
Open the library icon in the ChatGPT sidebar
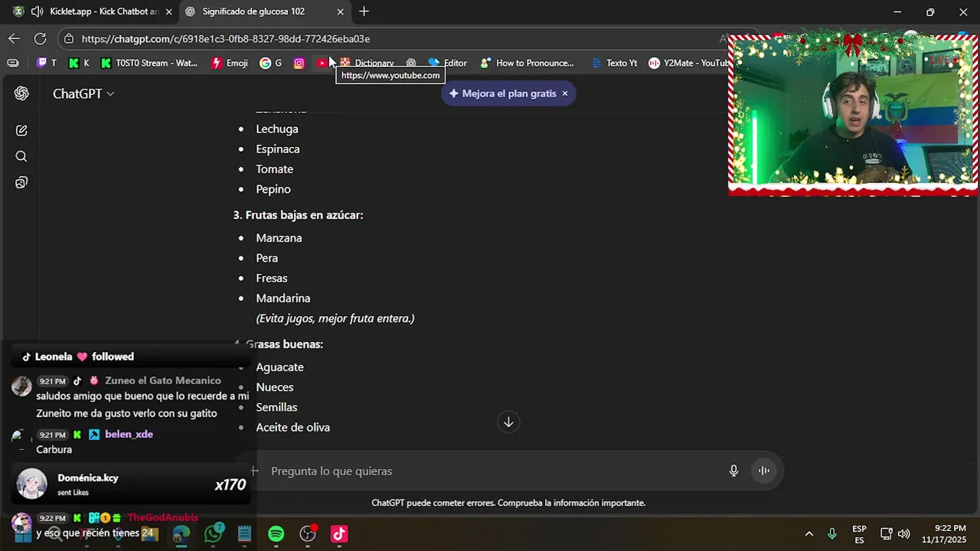tap(21, 182)
